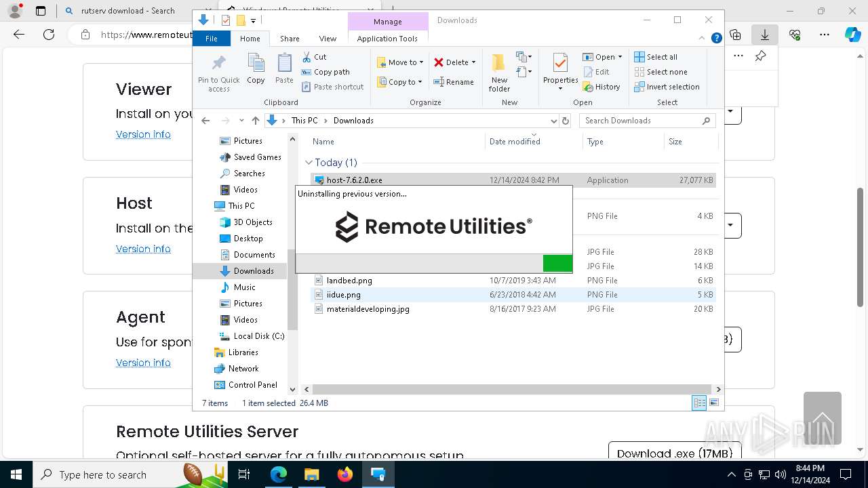The image size is (868, 488).
Task: Click This PC in address breadcrumb
Action: click(x=304, y=121)
